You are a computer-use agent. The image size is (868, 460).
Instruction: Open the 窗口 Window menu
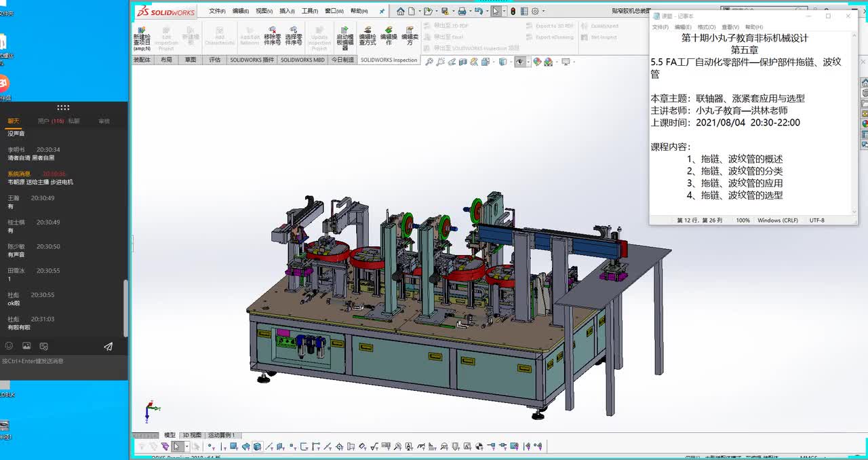tap(334, 12)
